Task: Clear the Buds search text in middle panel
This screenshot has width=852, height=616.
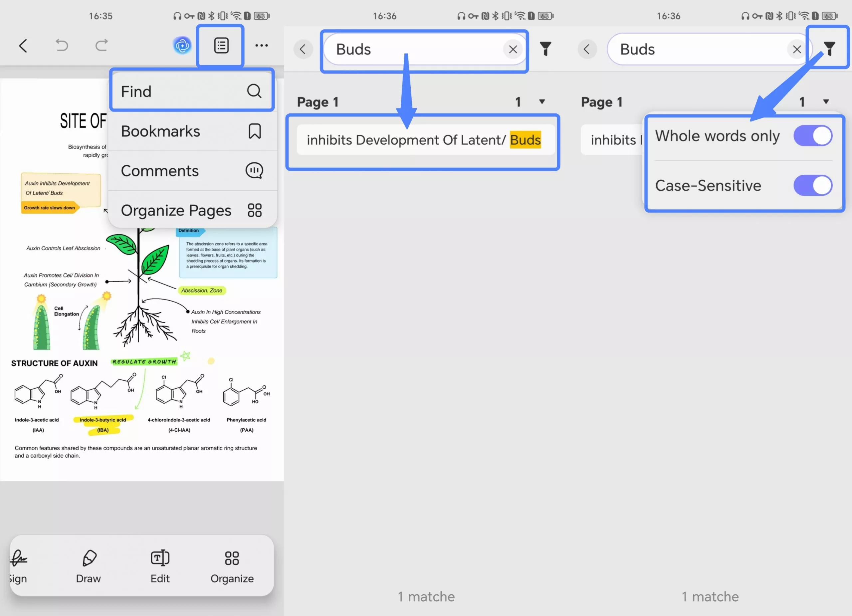Action: point(513,49)
